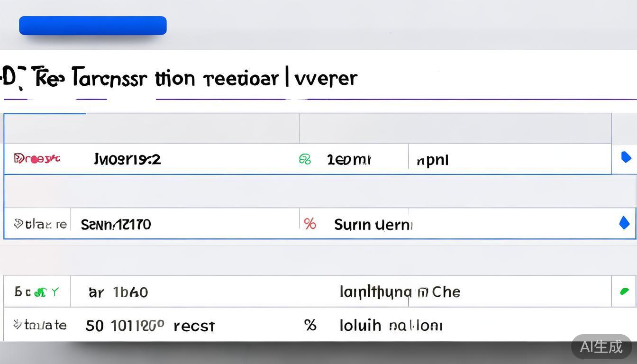Select the "Senn12170" field
The width and height of the screenshot is (637, 364).
point(116,224)
